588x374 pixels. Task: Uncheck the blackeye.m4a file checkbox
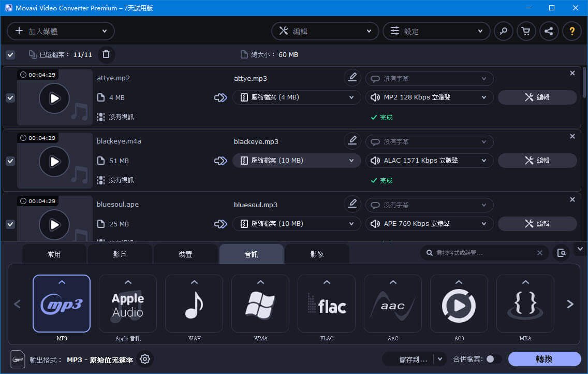(10, 161)
